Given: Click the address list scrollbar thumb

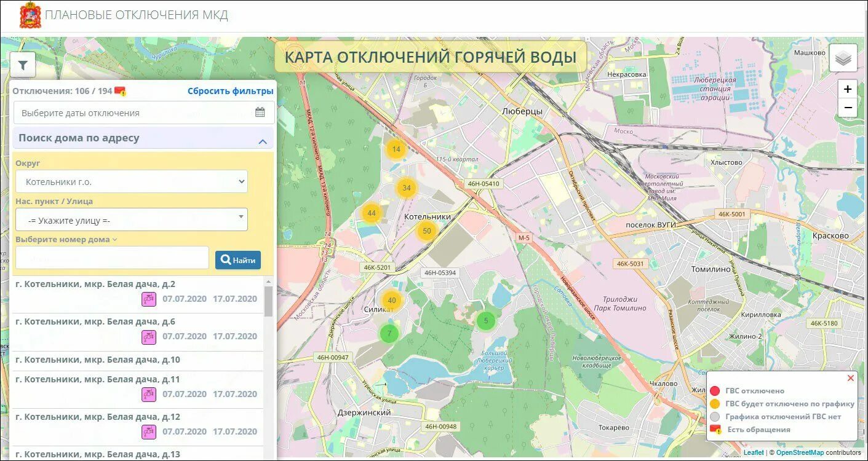Looking at the screenshot, I should pyautogui.click(x=269, y=301).
